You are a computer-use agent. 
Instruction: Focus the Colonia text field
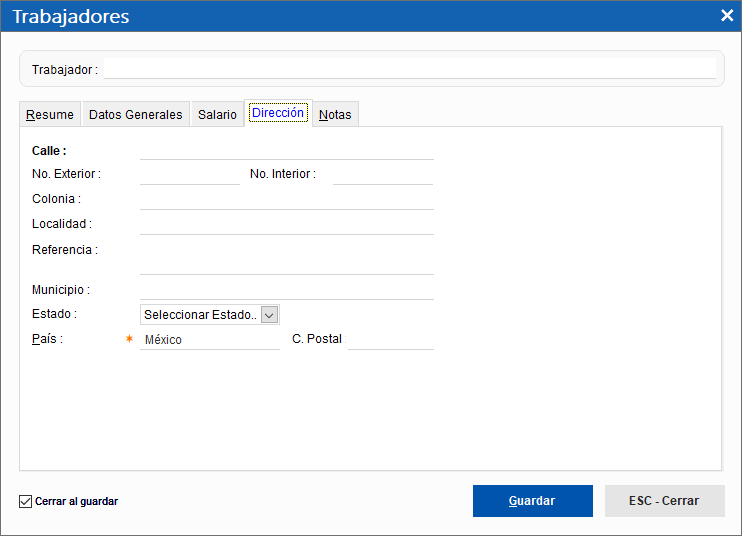coord(287,200)
